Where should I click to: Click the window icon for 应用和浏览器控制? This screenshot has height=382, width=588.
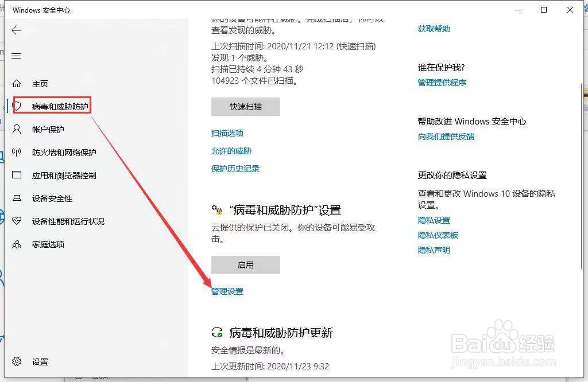pos(17,175)
